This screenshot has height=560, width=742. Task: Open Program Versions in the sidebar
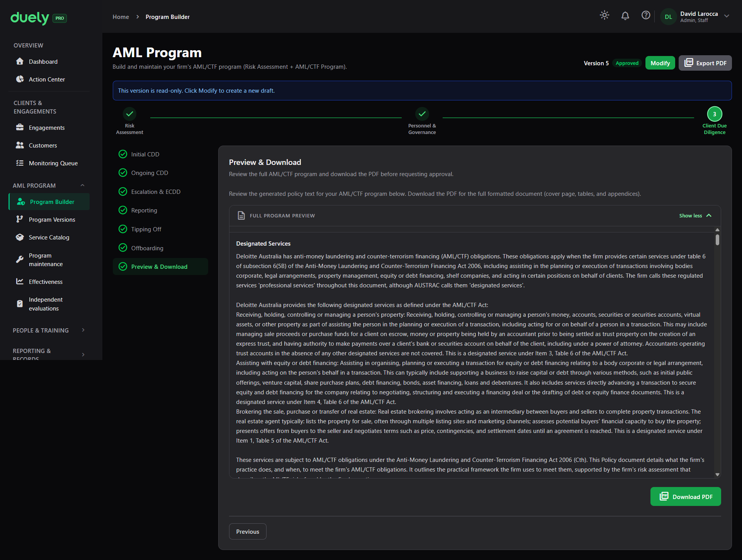(x=49, y=219)
